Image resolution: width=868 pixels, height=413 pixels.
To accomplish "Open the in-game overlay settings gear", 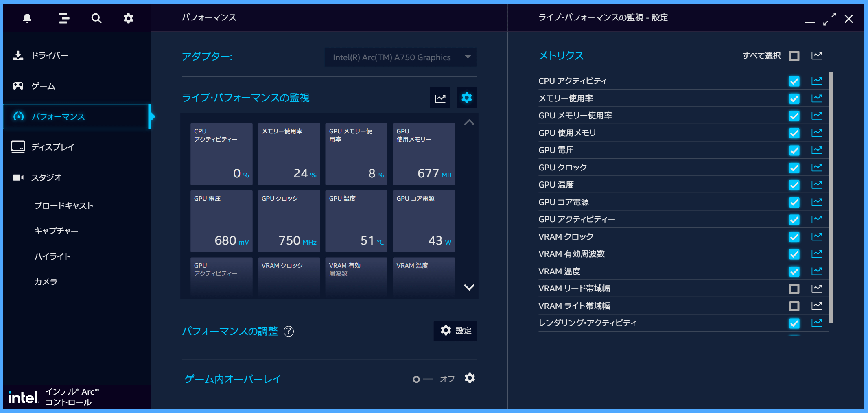I will click(x=470, y=378).
